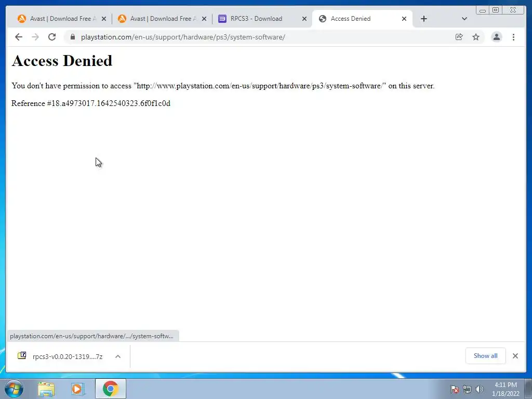The image size is (532, 399).
Task: Open the volume speaker tray icon
Action: pyautogui.click(x=479, y=389)
